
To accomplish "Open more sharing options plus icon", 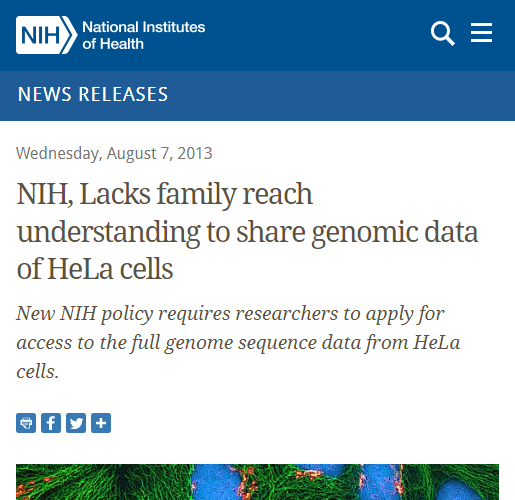I will coord(101,423).
